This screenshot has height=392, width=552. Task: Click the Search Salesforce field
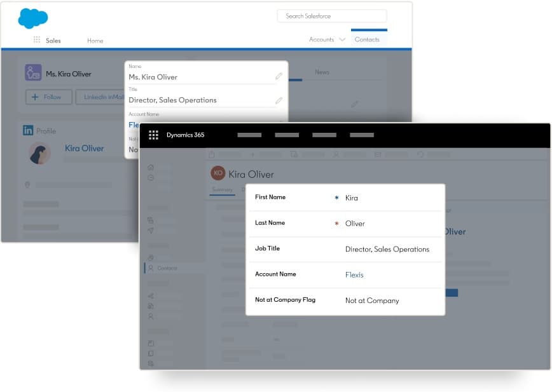(332, 16)
